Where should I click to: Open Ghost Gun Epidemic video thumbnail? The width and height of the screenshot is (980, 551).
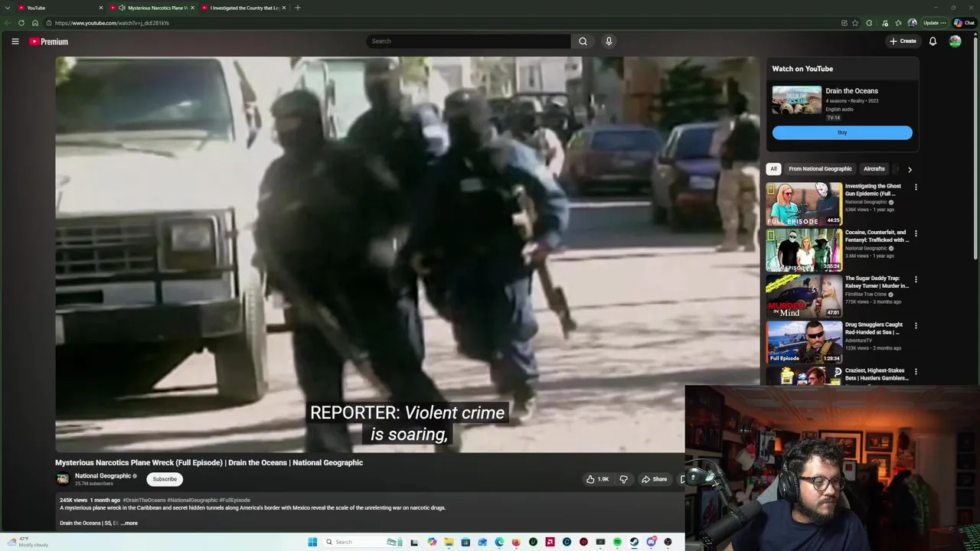coord(804,204)
